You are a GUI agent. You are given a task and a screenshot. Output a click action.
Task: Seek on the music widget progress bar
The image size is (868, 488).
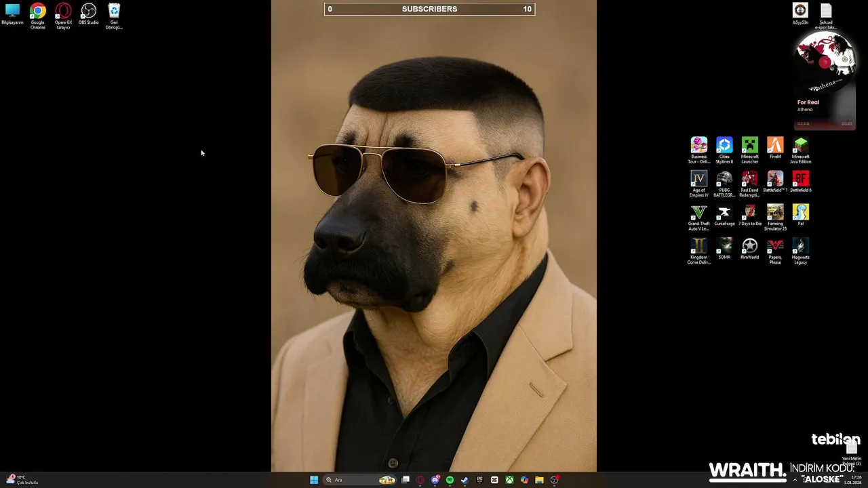pos(825,124)
